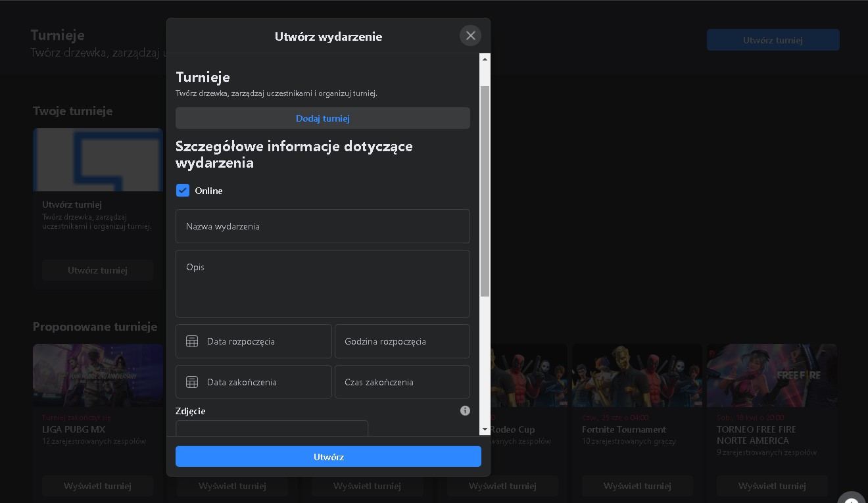Click the LIGA PUBG MX tournament thumbnail
868x503 pixels.
(98, 375)
